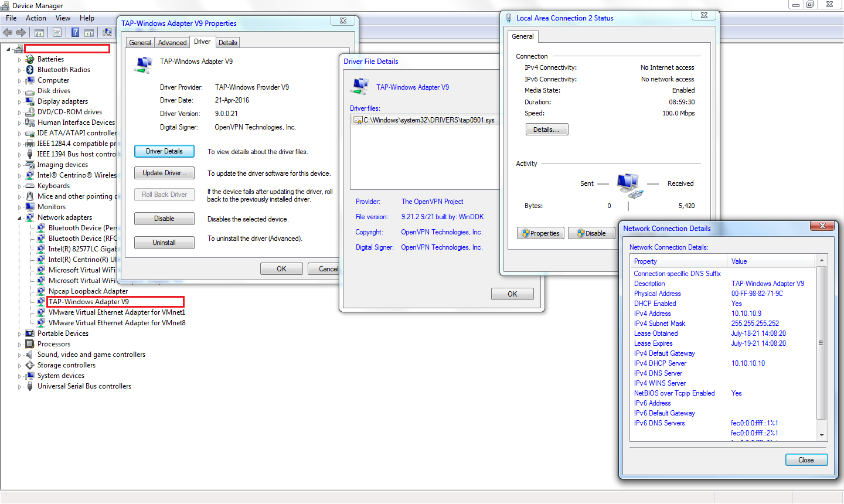Collapse the Network adapters tree node
Image resolution: width=844 pixels, height=504 pixels.
(x=19, y=218)
